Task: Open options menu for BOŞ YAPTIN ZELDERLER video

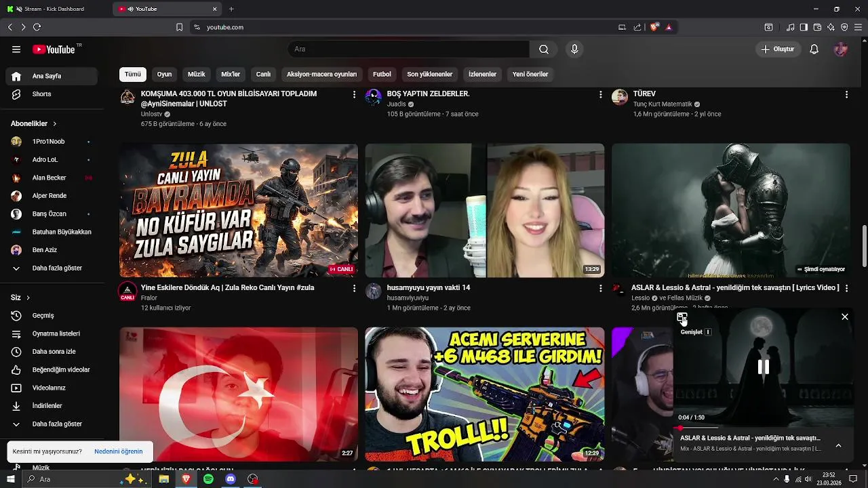Action: 600,95
